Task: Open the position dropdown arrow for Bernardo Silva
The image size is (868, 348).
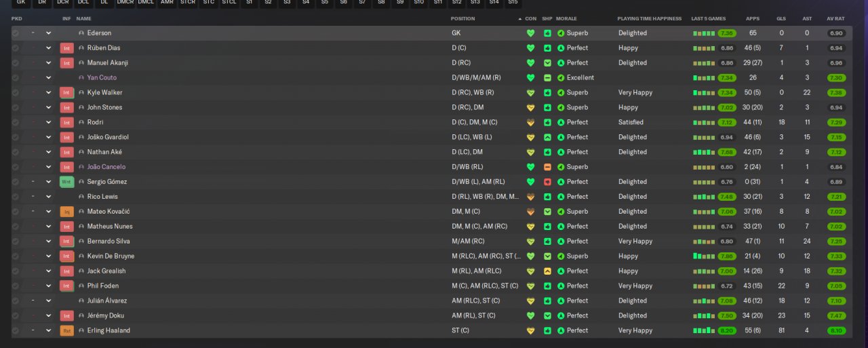Action: pyautogui.click(x=48, y=241)
